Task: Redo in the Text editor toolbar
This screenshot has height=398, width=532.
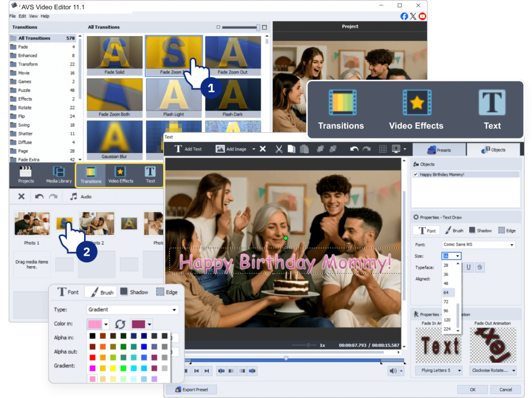Action: coord(366,149)
